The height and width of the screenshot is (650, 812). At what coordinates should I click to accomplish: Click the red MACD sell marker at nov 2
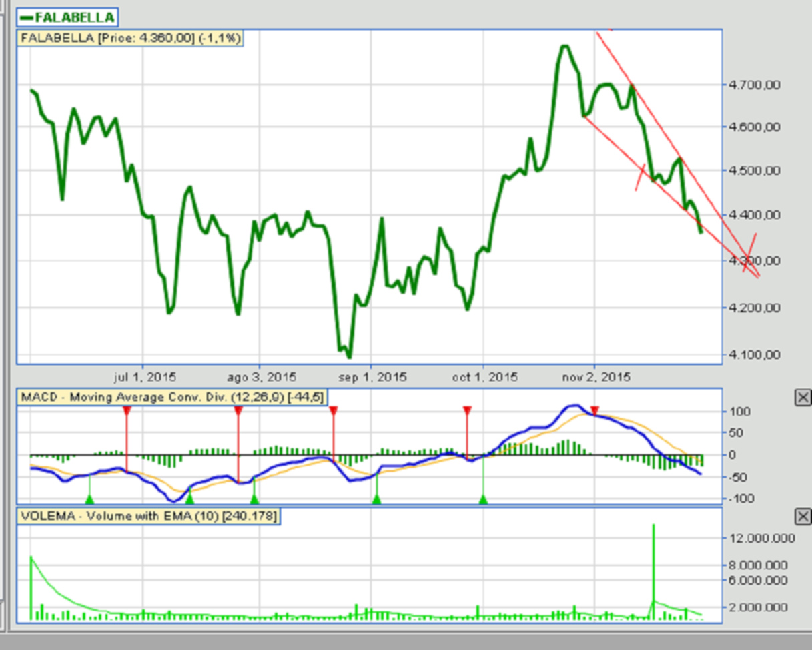[x=595, y=410]
